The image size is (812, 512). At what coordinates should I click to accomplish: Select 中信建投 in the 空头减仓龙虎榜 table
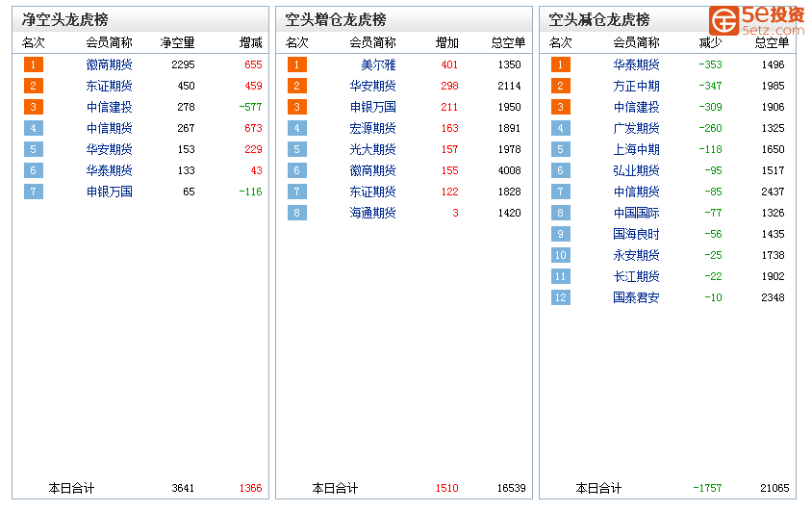[x=637, y=107]
